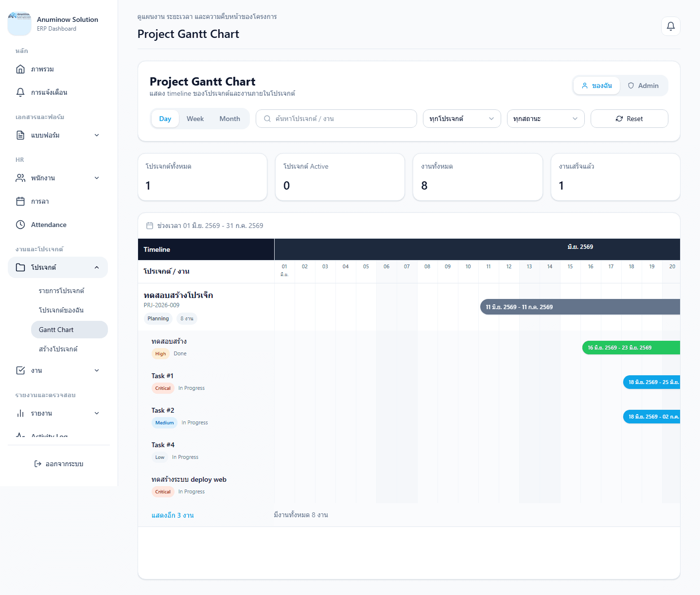Open the Gantt Chart menu item
Screen dimensions: 700x595
click(x=70, y=330)
